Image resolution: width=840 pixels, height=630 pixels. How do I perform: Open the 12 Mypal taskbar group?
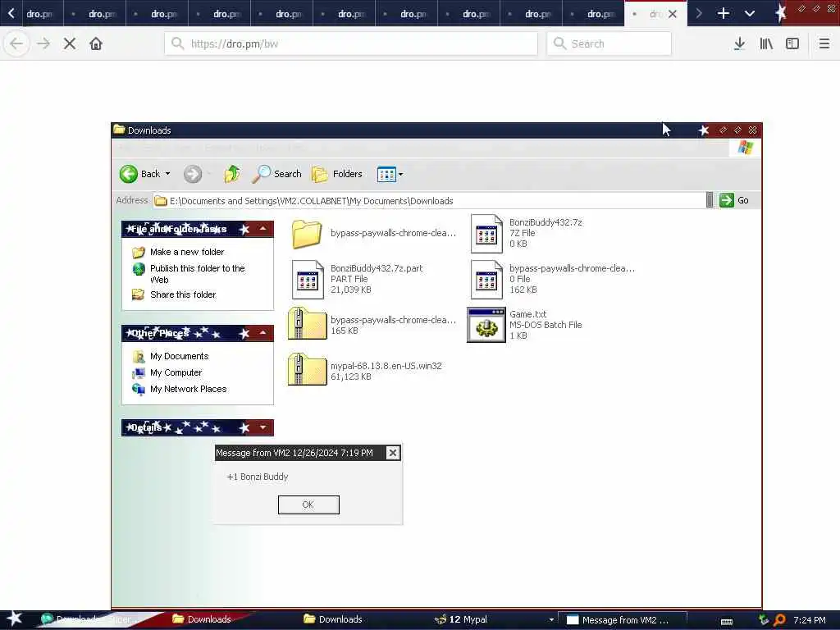493,619
